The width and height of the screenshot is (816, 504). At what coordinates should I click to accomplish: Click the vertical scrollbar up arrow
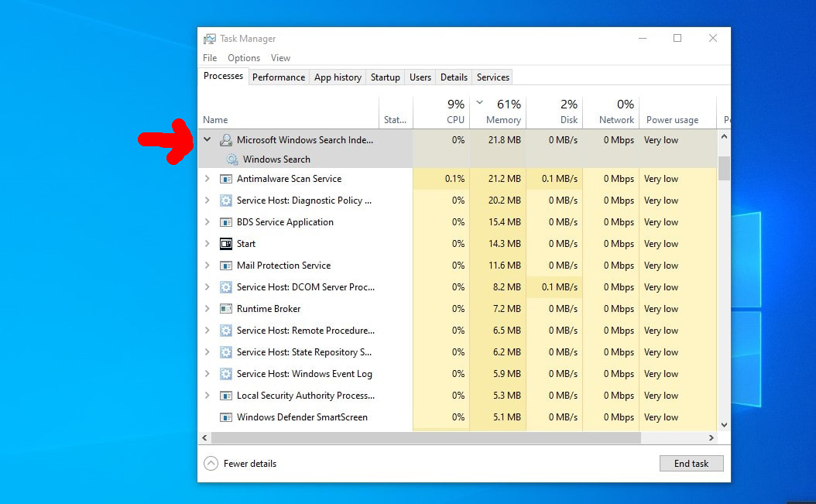(724, 136)
